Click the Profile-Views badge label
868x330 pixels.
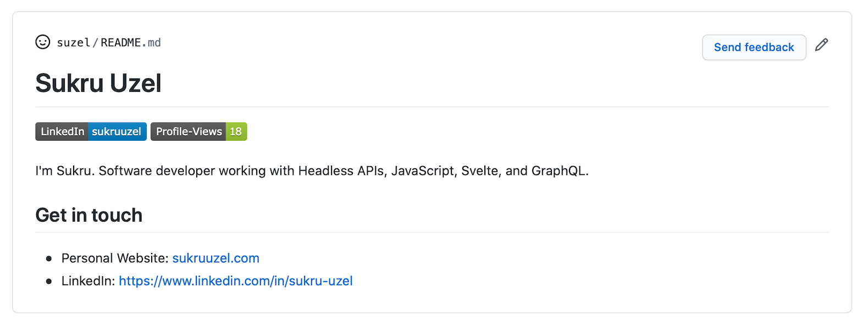[189, 132]
